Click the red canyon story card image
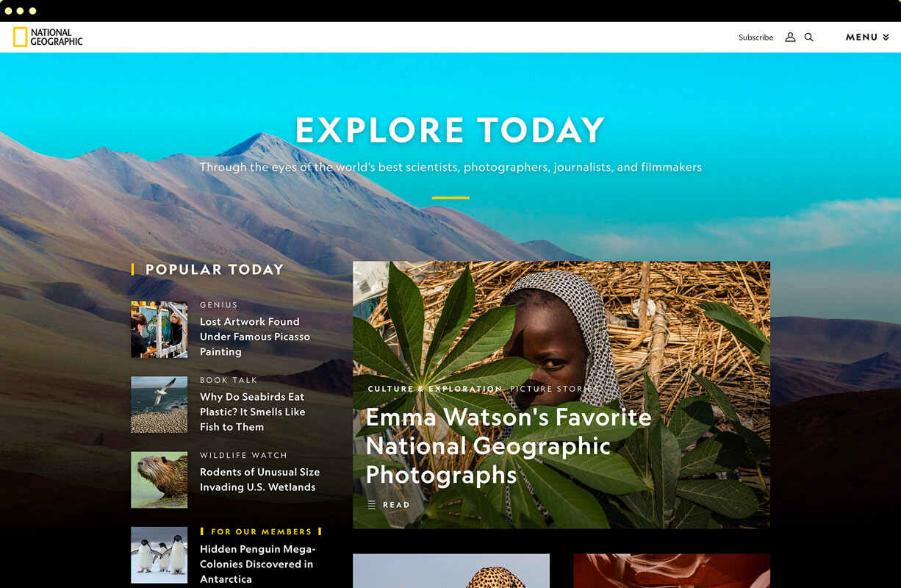This screenshot has width=901, height=588. tap(672, 571)
